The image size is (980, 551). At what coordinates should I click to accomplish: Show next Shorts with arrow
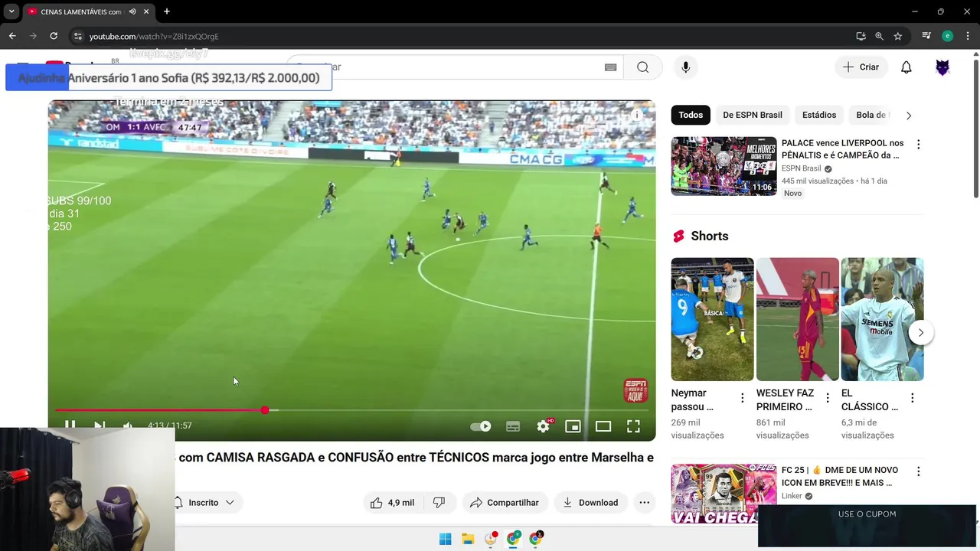[x=921, y=333]
